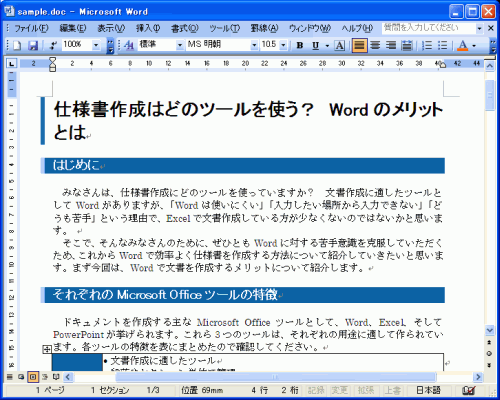500x400 pixels.
Task: Click the vertical scrollbar down arrow
Action: [490, 330]
